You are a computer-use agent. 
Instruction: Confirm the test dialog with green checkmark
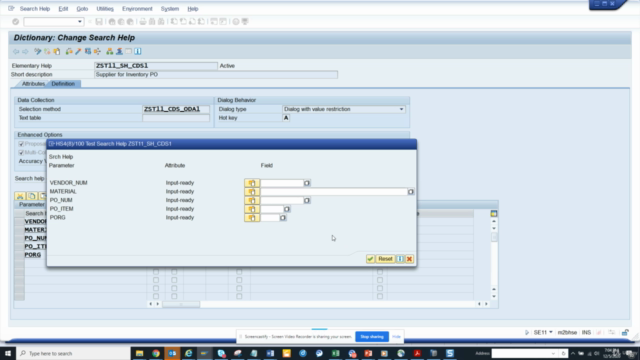coord(370,259)
